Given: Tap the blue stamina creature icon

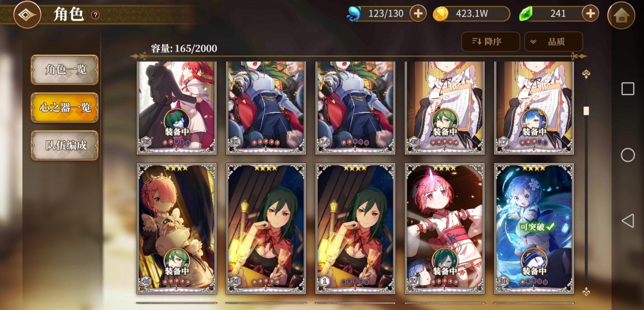Looking at the screenshot, I should [x=354, y=14].
